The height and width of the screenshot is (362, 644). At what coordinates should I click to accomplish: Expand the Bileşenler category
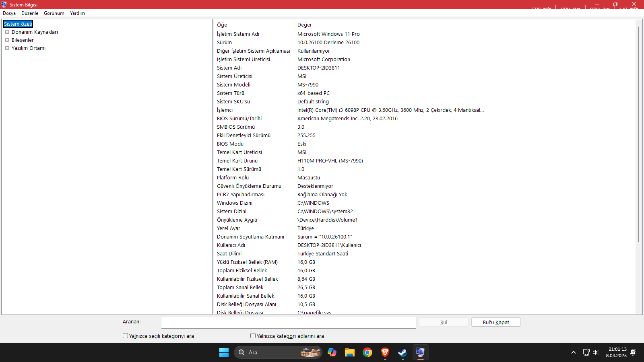6,40
